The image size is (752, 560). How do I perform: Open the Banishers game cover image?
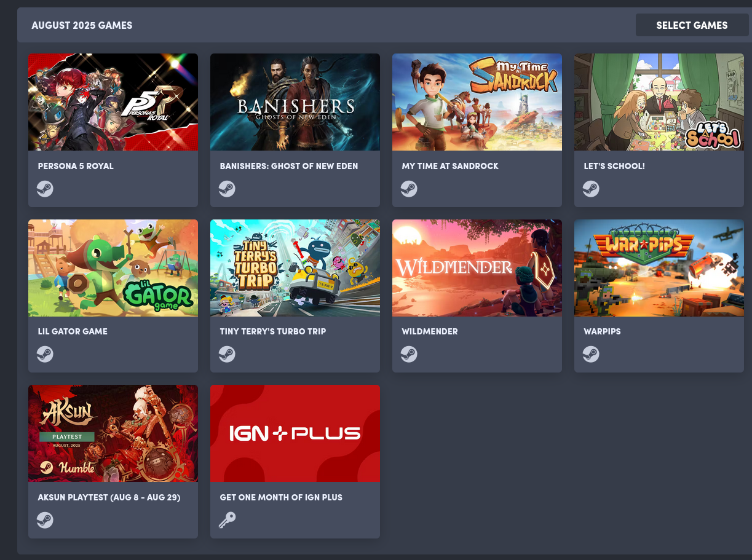[x=295, y=102]
